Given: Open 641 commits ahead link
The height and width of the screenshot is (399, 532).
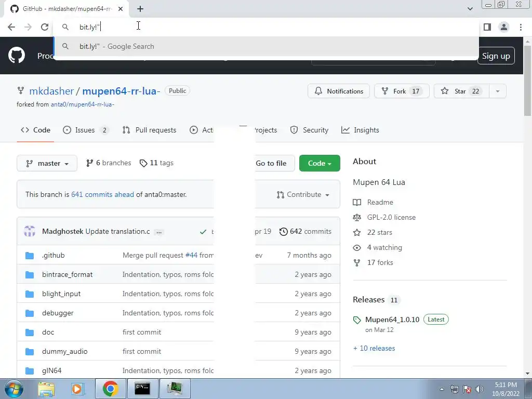Looking at the screenshot, I should pos(102,195).
